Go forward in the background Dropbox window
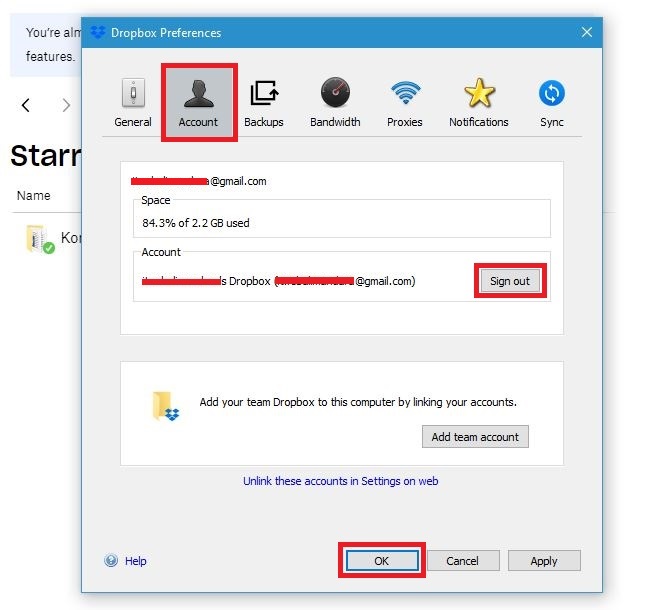This screenshot has height=610, width=658. tap(66, 105)
